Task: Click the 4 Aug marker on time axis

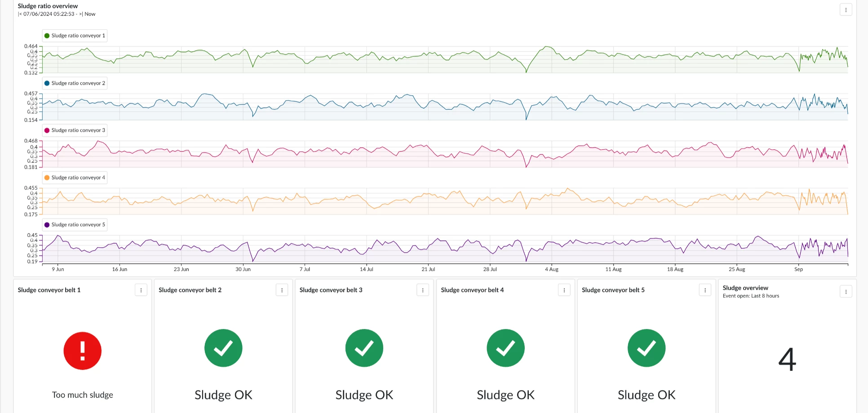Action: coord(552,269)
